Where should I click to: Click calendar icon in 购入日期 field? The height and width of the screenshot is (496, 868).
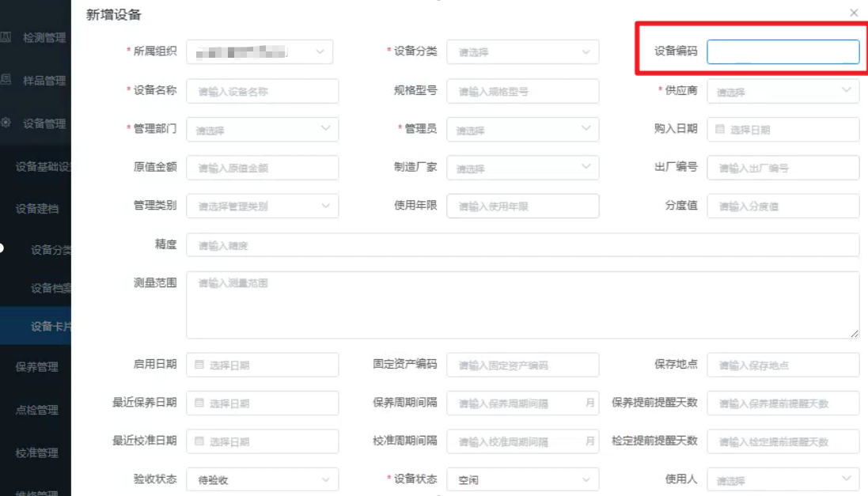pyautogui.click(x=720, y=129)
